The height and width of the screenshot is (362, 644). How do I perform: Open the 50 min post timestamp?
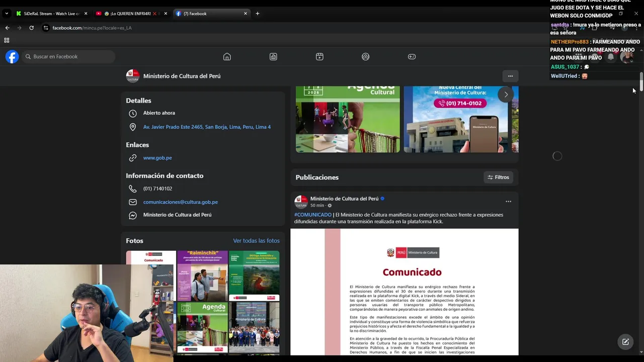coord(317,206)
